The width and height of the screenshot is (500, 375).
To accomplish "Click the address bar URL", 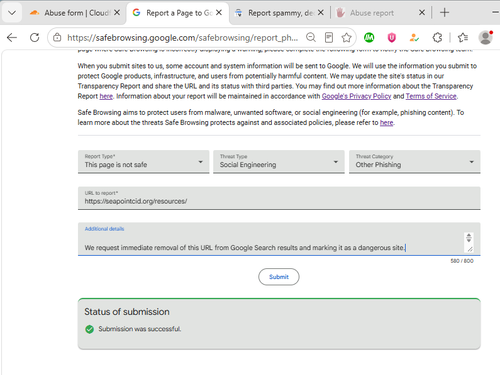I will tap(183, 38).
